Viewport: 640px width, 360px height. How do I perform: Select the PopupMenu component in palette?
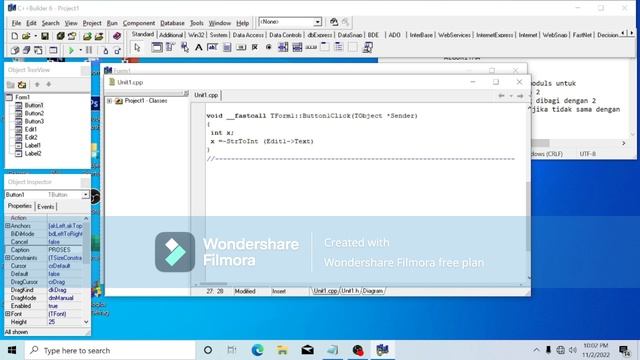pyautogui.click(x=184, y=47)
